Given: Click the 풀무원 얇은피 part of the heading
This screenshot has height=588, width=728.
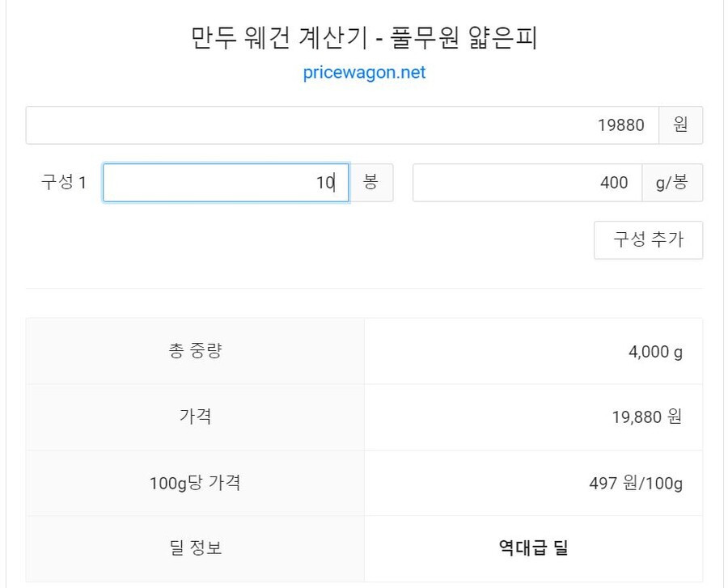Looking at the screenshot, I should coord(463,37).
